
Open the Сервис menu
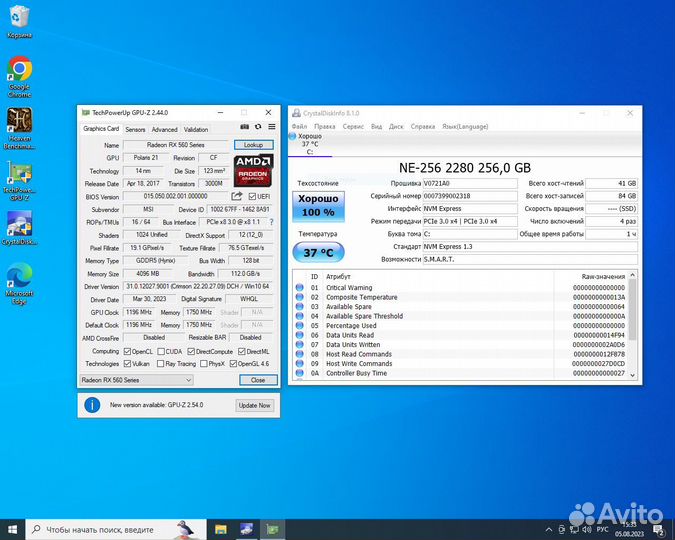(353, 126)
